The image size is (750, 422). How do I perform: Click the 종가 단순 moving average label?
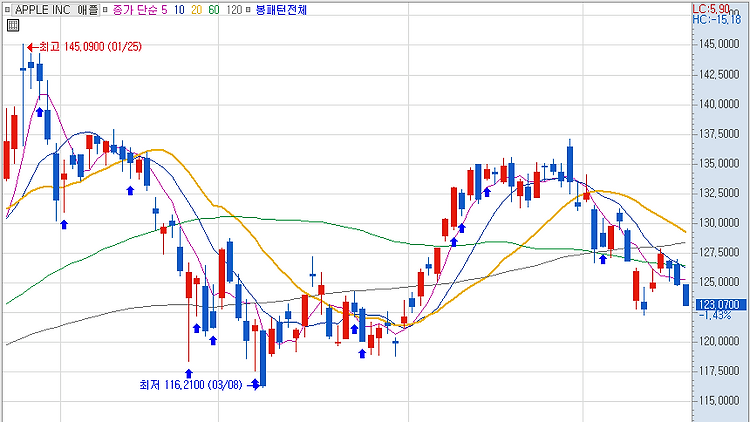(135, 10)
